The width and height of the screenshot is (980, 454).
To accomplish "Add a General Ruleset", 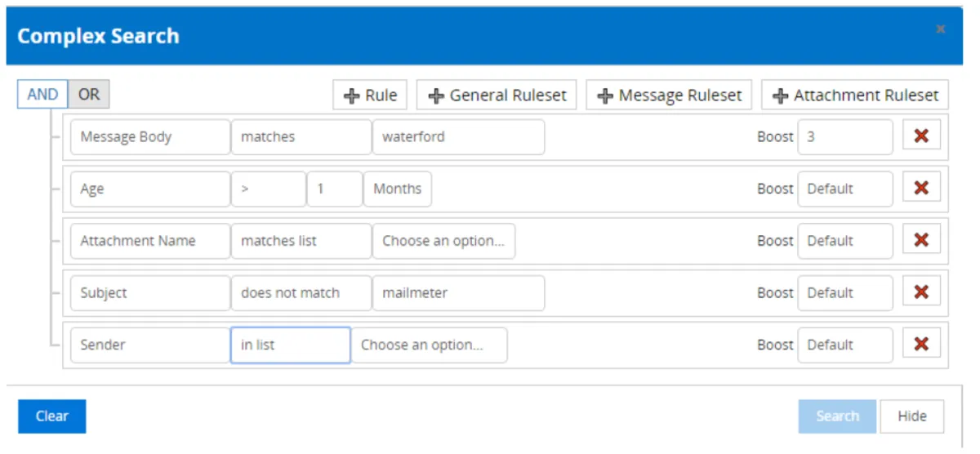I will [x=497, y=96].
